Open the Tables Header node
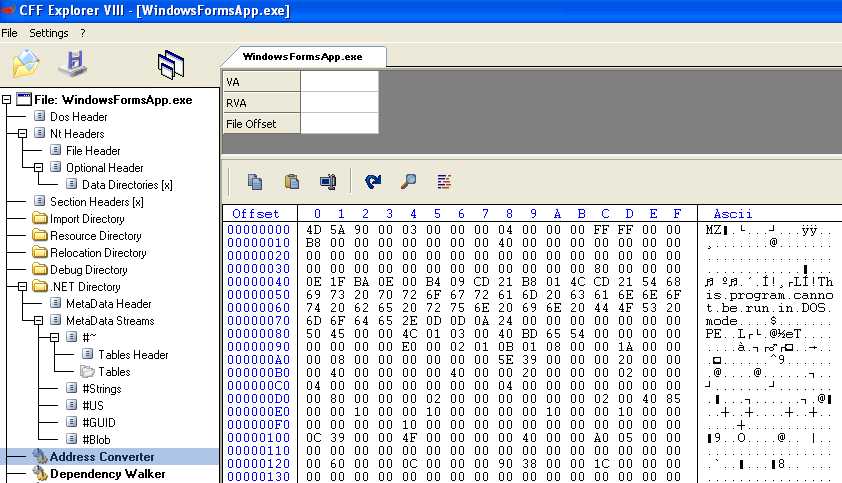The image size is (842, 483). (x=133, y=355)
